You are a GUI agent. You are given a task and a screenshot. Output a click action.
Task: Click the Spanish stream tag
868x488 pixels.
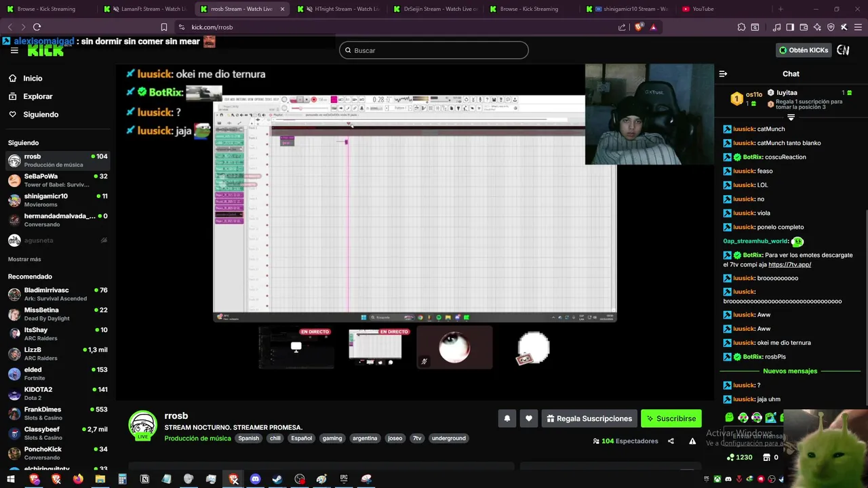(x=248, y=439)
